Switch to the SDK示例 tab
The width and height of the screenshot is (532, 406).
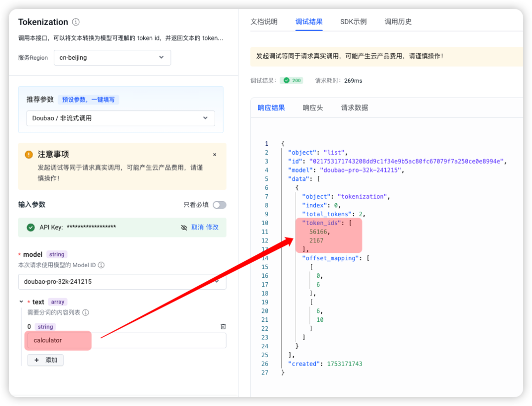tap(353, 22)
